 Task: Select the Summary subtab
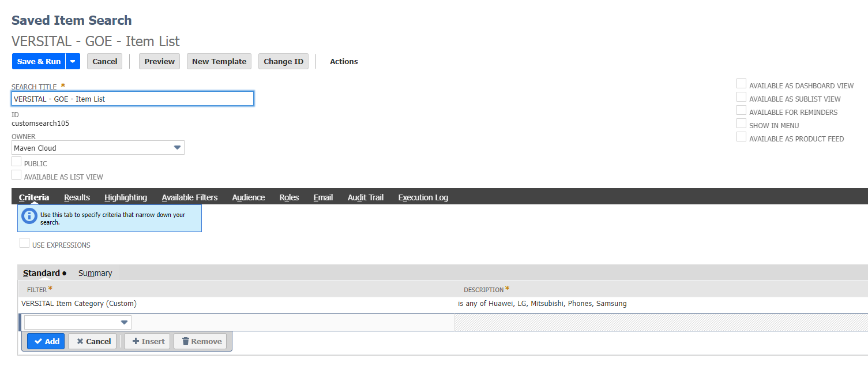pyautogui.click(x=95, y=273)
